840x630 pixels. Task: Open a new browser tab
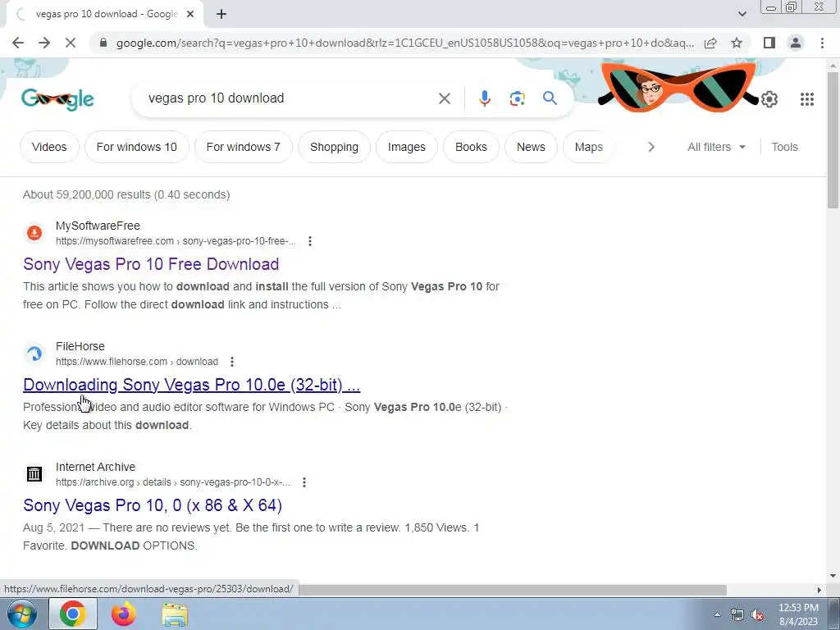click(x=221, y=15)
